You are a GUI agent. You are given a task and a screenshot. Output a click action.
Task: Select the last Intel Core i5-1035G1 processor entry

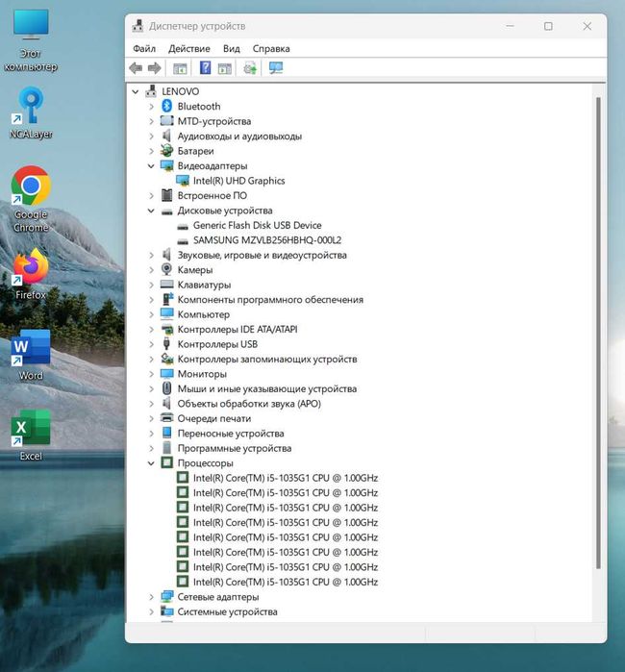pos(286,582)
